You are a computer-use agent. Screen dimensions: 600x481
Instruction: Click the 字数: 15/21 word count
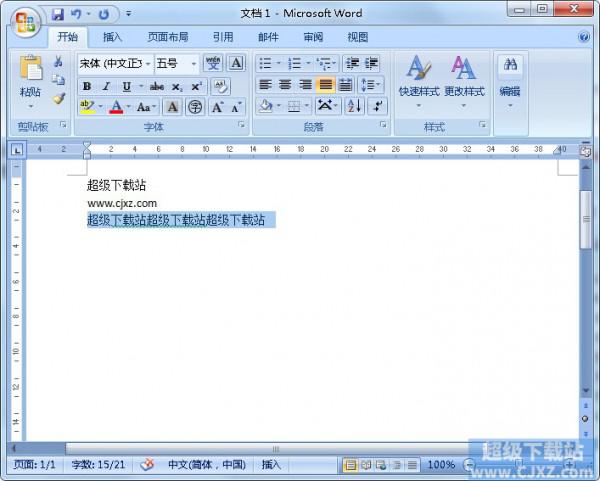pos(98,465)
